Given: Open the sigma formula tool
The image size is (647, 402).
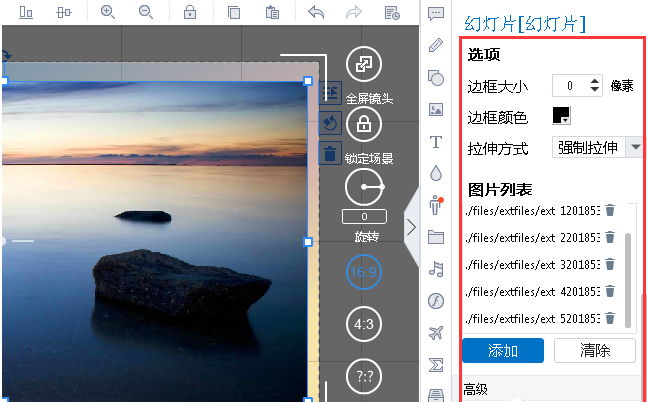Looking at the screenshot, I should 436,365.
